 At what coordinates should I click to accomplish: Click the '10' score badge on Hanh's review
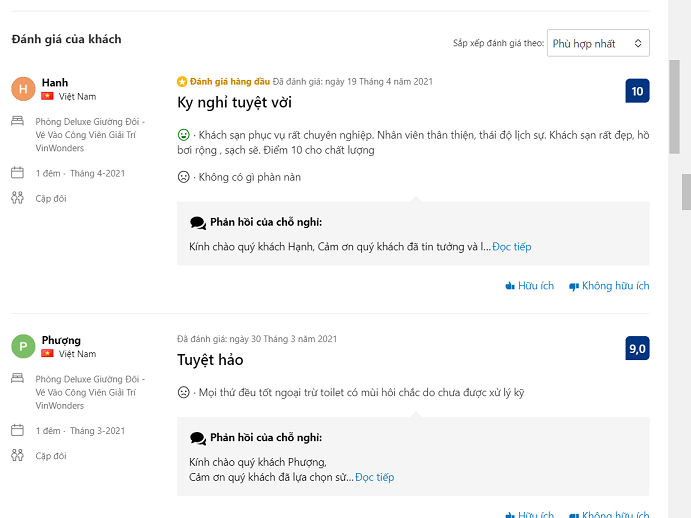(637, 91)
